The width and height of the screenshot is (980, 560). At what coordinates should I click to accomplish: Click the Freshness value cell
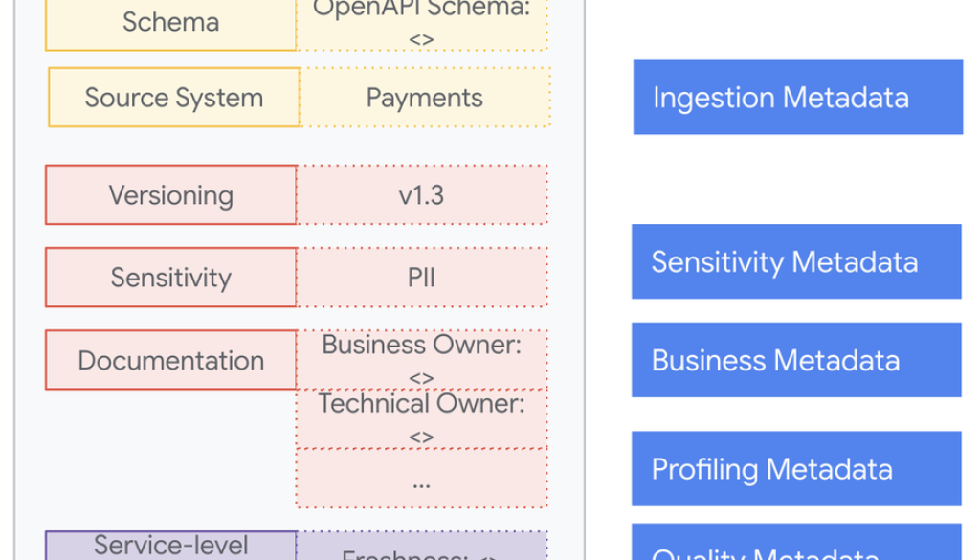[422, 550]
